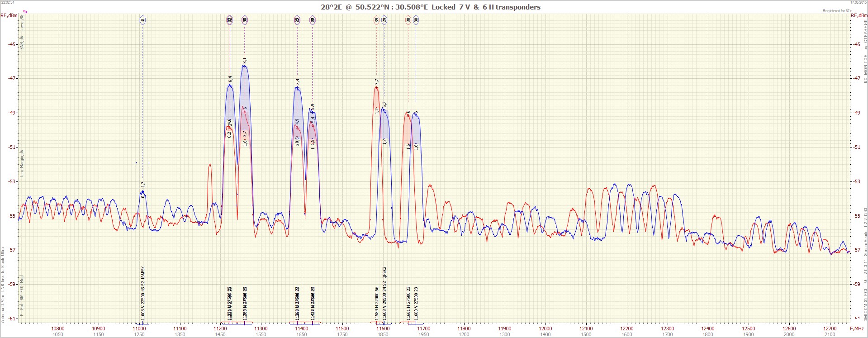The image size is (868, 338).
Task: Click the blue bandwidth bracket at 11008 MHz
Action: pos(142,323)
